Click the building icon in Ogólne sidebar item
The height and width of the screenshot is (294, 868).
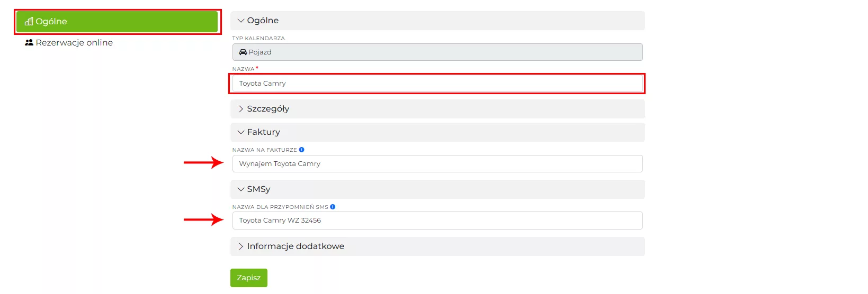(29, 22)
